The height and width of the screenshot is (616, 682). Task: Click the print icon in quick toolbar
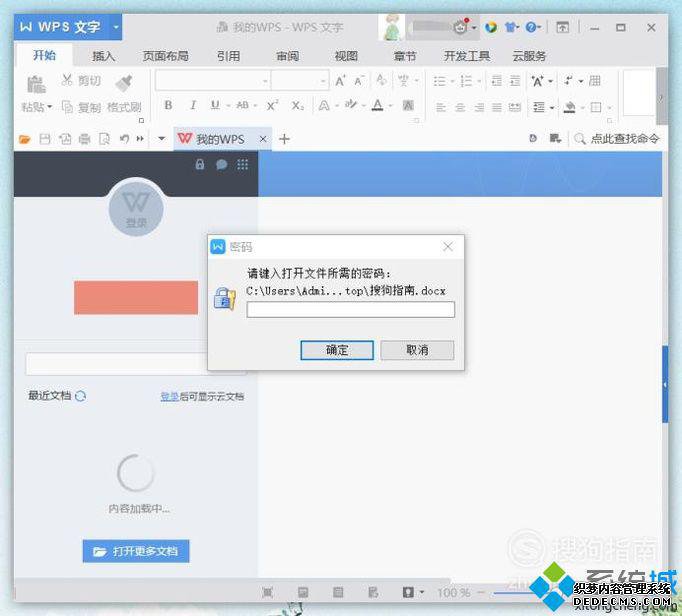click(84, 139)
